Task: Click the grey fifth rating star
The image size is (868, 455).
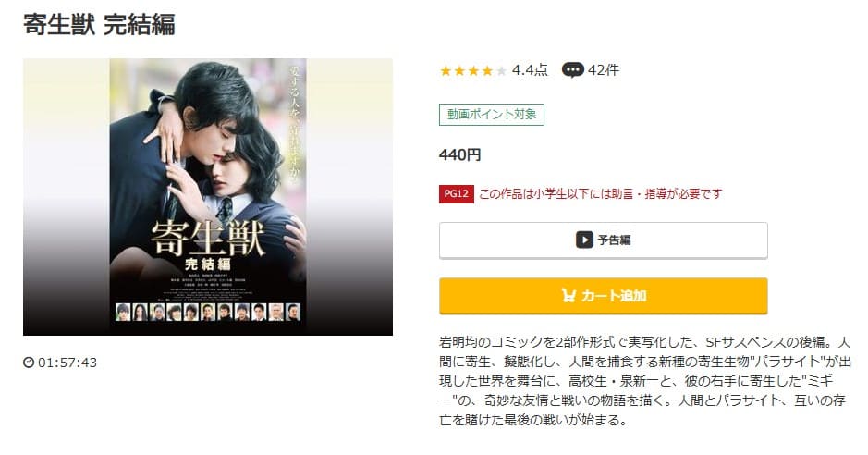Action: [501, 70]
